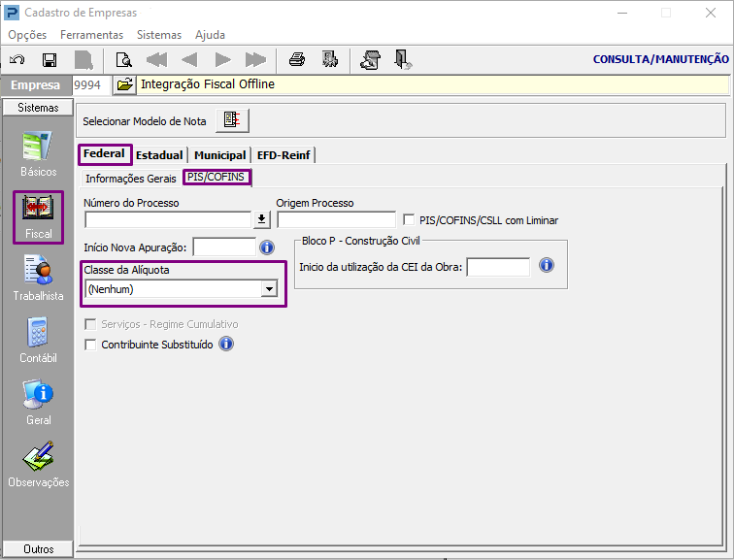Open the Ferramentas menu
This screenshot has width=734, height=560.
coord(91,35)
